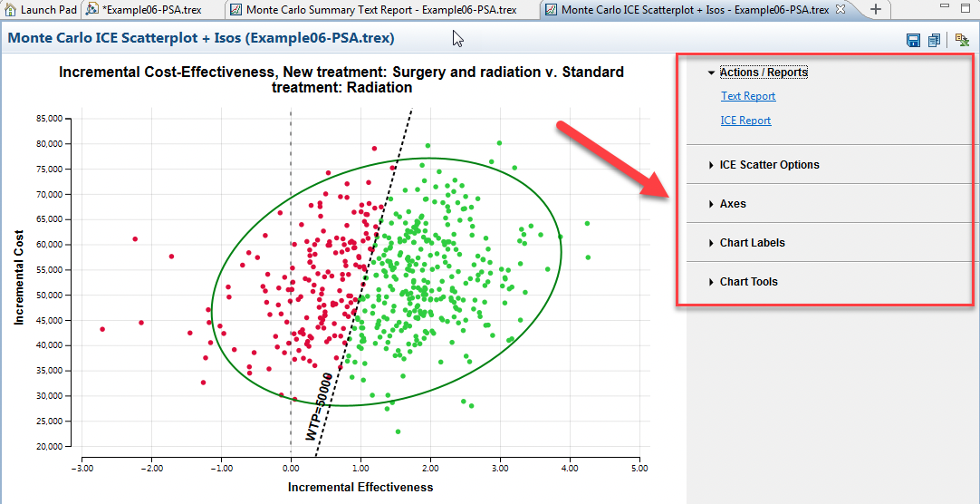Screen dimensions: 980x504
Task: Switch to the Launch Pad tab
Action: 47,9
